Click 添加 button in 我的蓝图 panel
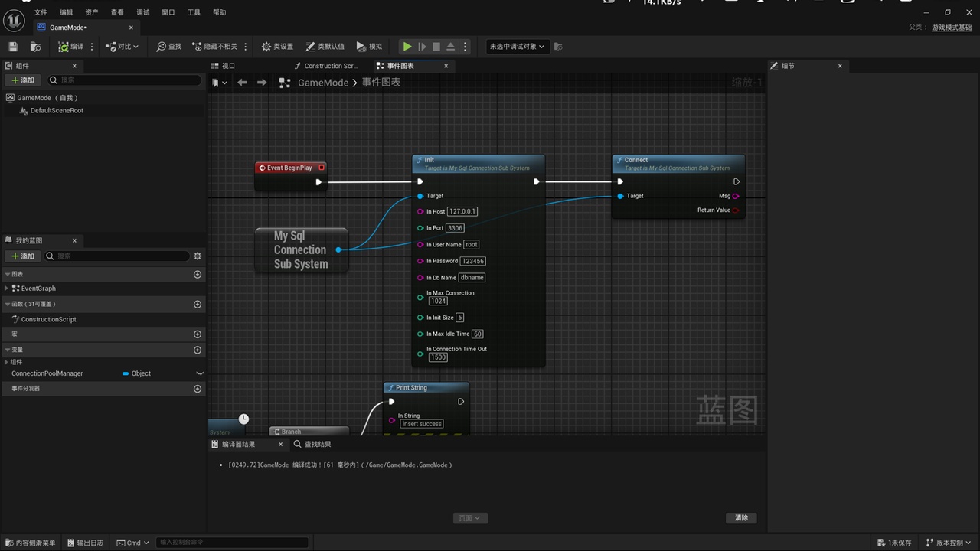Viewport: 980px width, 551px height. click(23, 256)
